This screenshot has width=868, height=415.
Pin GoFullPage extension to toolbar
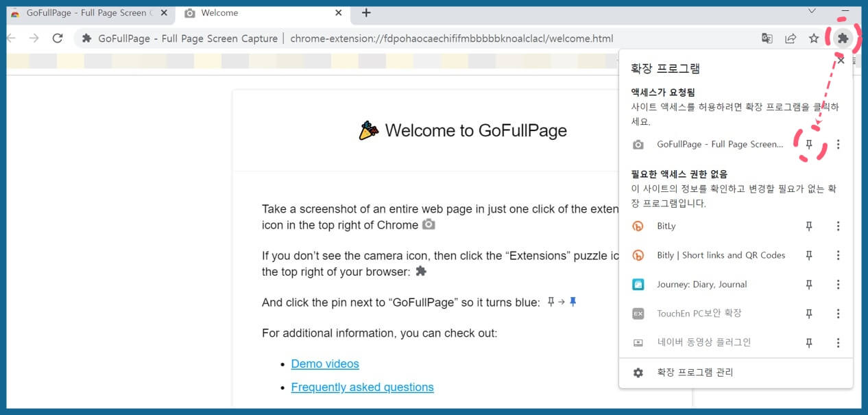click(809, 145)
